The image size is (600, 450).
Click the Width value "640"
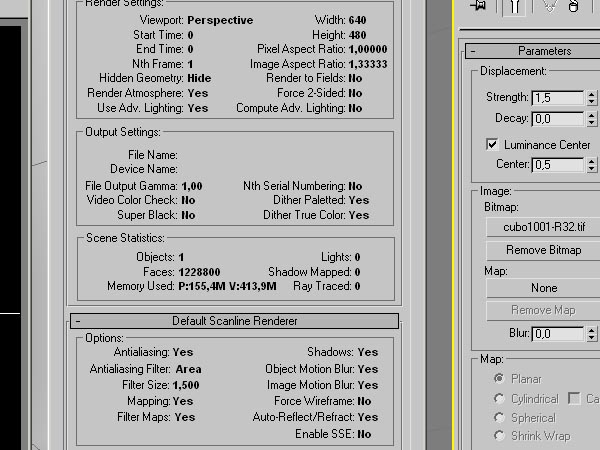(357, 20)
